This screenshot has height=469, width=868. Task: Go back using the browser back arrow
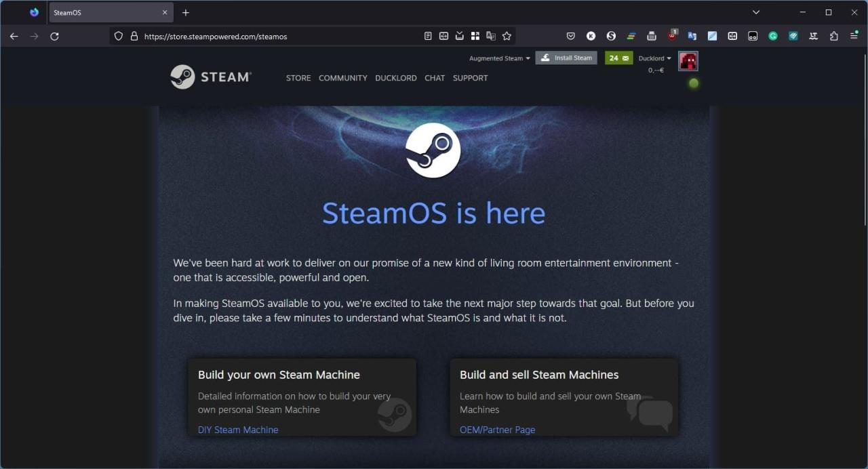(x=14, y=36)
